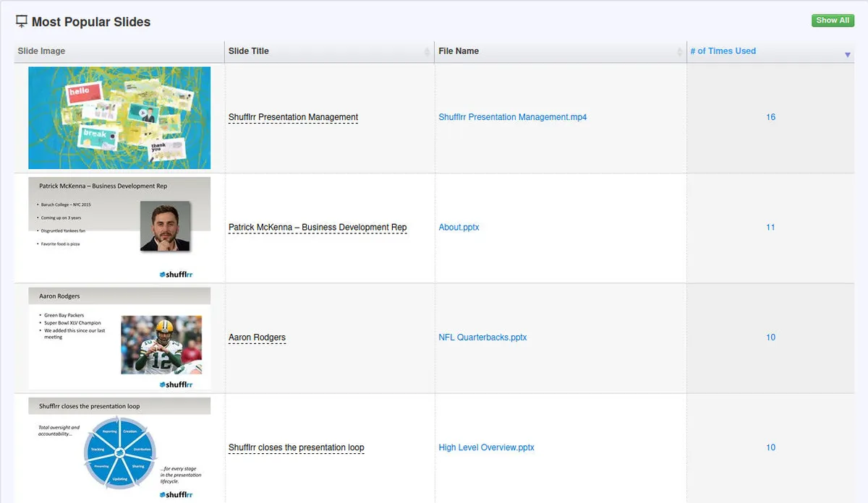Open the NFL Quarterbacks.pptx file link
868x503 pixels.
coord(482,338)
